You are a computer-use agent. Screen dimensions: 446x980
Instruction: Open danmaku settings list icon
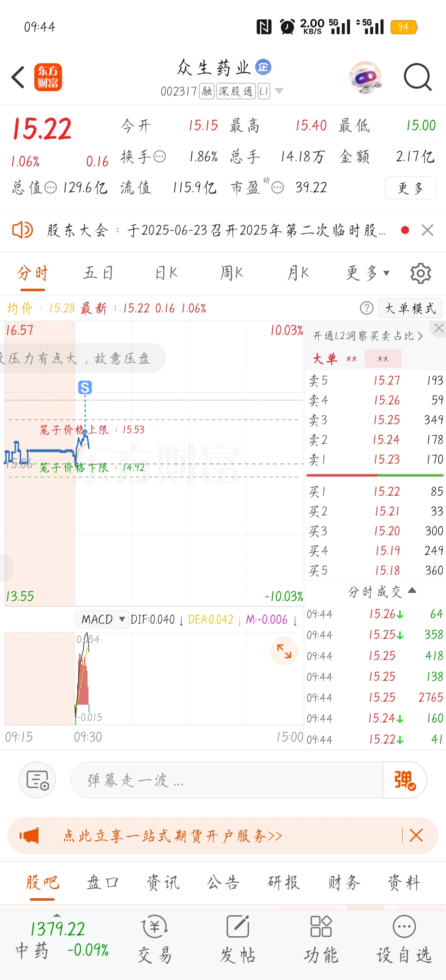pos(37,780)
